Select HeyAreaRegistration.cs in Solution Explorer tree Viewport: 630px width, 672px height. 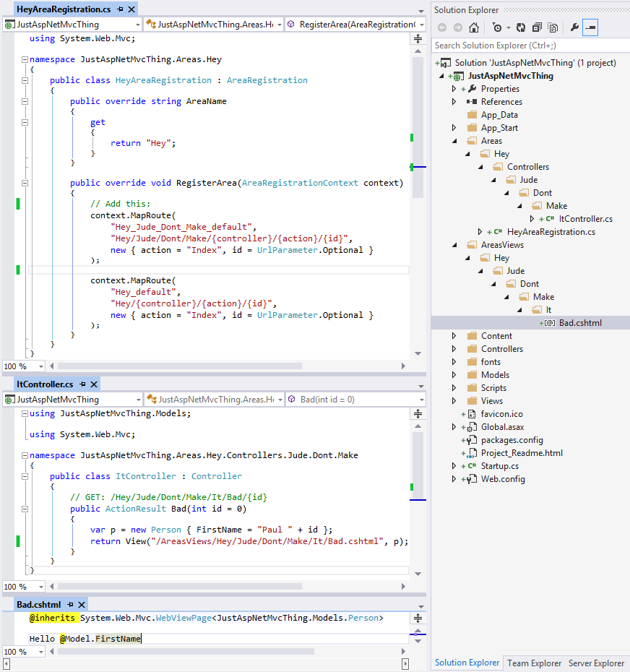coord(551,232)
